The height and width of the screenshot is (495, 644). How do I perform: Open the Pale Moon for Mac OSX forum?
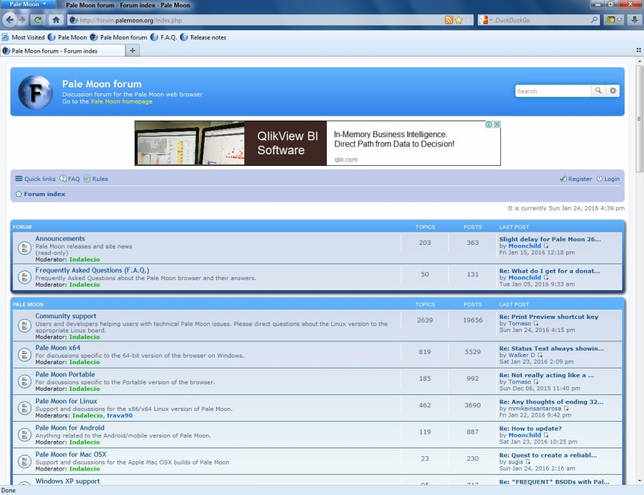point(71,455)
